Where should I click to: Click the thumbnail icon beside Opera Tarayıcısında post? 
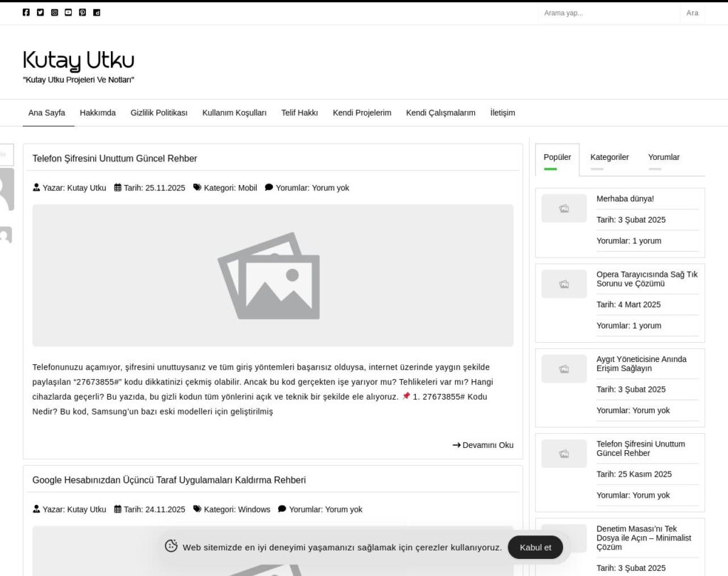(564, 284)
